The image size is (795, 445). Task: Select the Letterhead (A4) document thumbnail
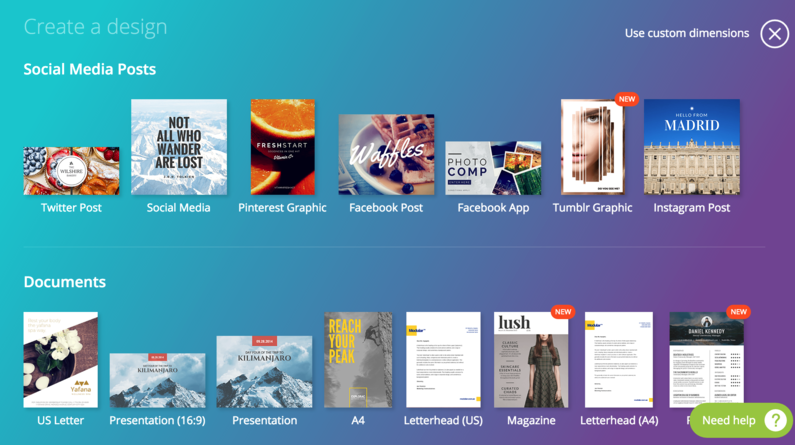(x=619, y=360)
